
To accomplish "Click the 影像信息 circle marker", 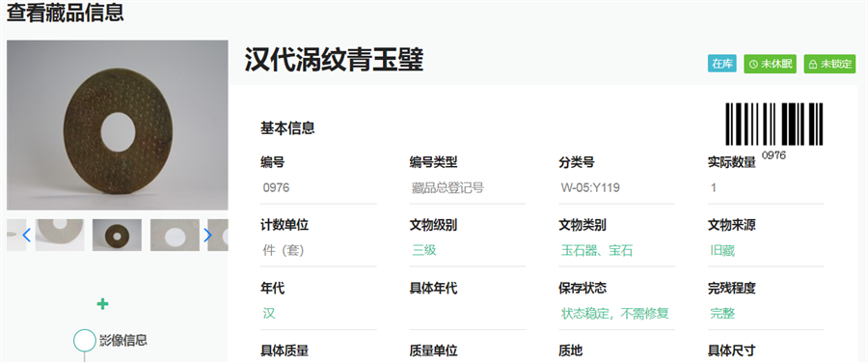I will point(85,340).
